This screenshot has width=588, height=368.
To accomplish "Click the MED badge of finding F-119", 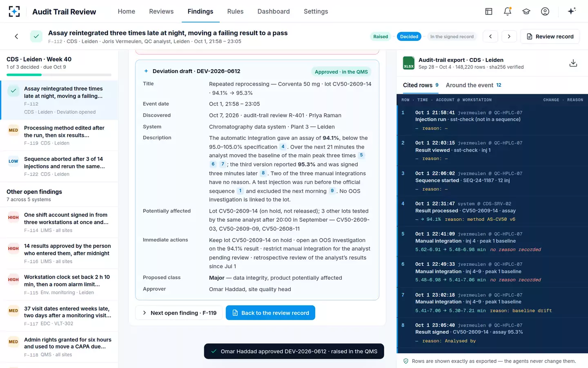I will 13,130.
